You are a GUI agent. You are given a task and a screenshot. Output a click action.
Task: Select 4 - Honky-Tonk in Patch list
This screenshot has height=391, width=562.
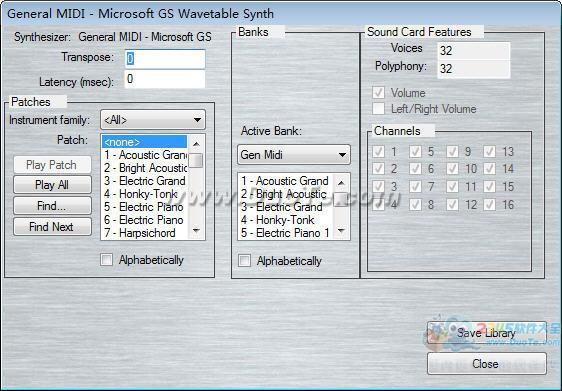point(144,194)
